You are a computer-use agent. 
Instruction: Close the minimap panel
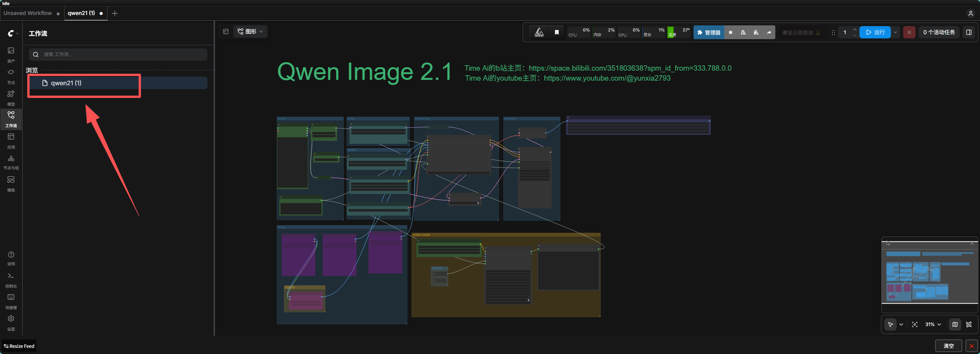click(x=972, y=243)
